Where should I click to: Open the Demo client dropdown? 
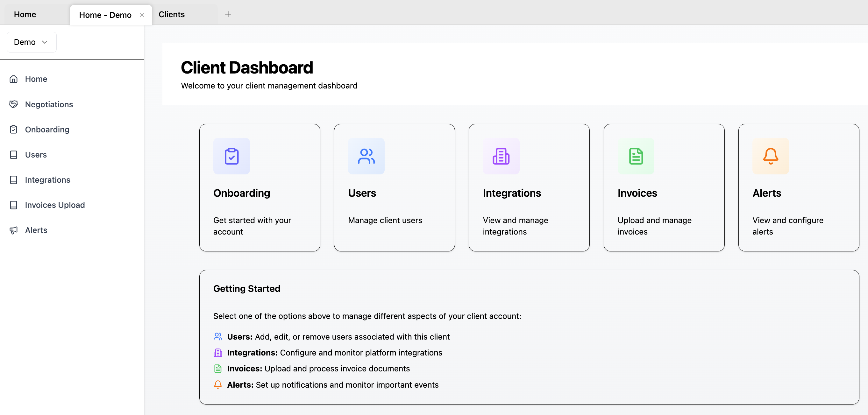pyautogui.click(x=31, y=42)
